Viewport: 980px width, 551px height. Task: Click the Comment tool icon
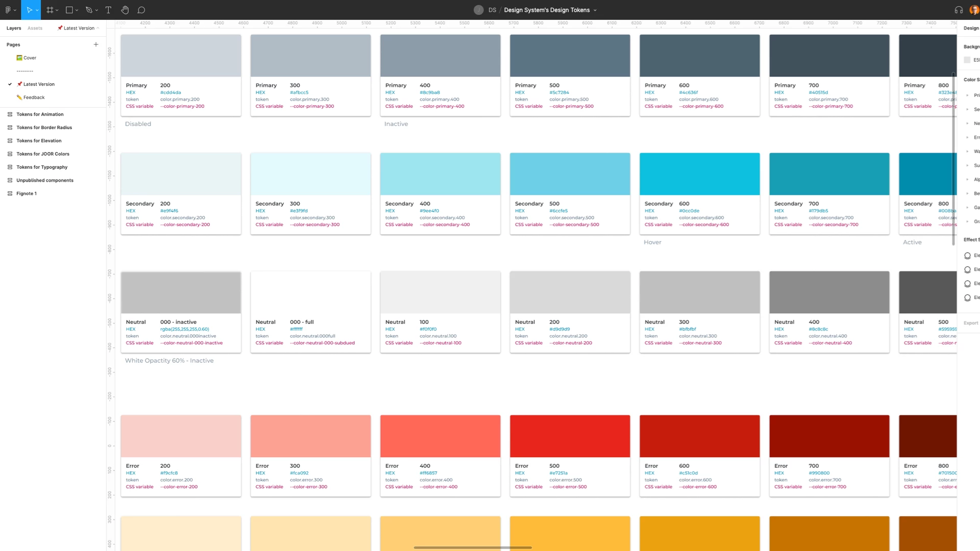coord(141,9)
